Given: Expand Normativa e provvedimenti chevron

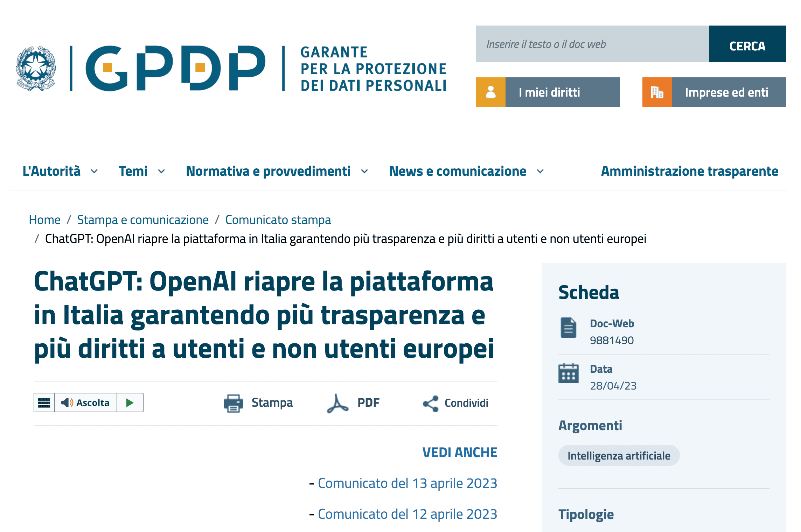Looking at the screenshot, I should pyautogui.click(x=364, y=171).
